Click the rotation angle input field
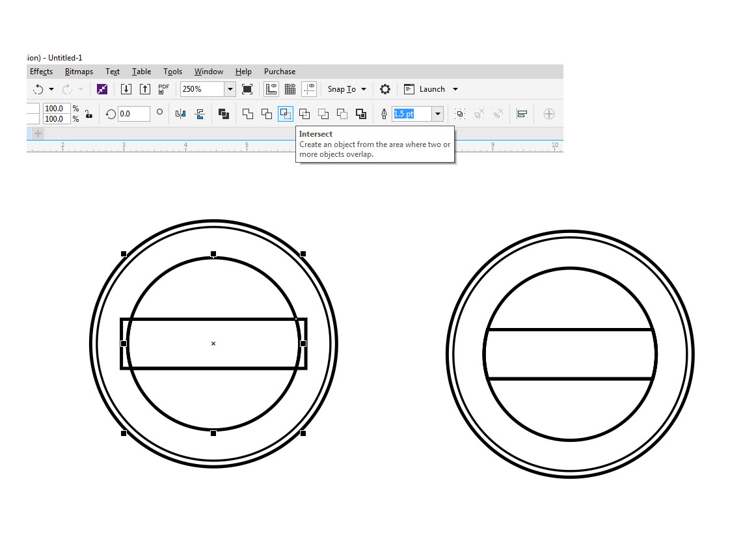This screenshot has height=533, width=756. [x=134, y=113]
